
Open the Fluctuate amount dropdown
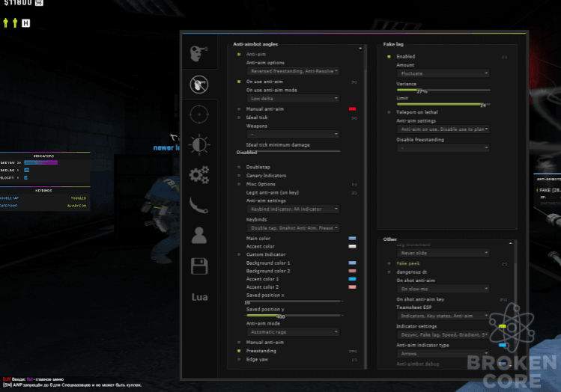click(x=443, y=73)
